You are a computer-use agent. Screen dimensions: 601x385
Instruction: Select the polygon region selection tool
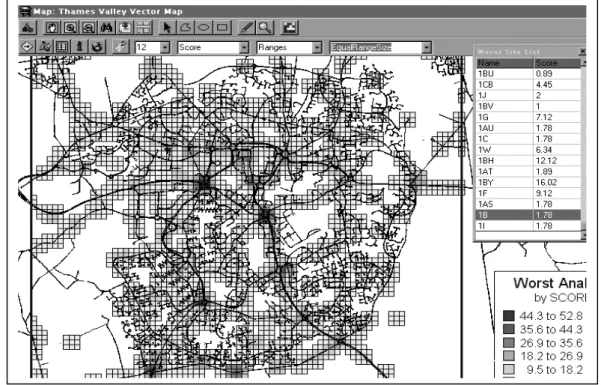click(186, 28)
